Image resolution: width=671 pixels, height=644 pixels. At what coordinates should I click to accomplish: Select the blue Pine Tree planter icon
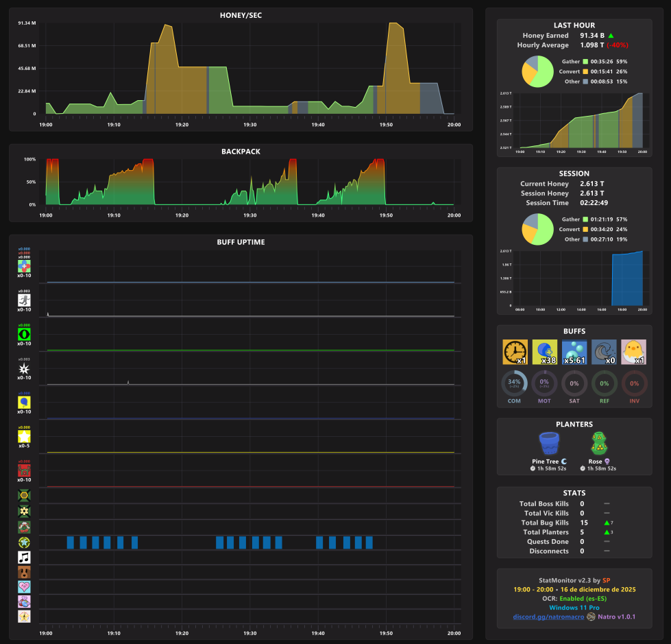click(549, 443)
